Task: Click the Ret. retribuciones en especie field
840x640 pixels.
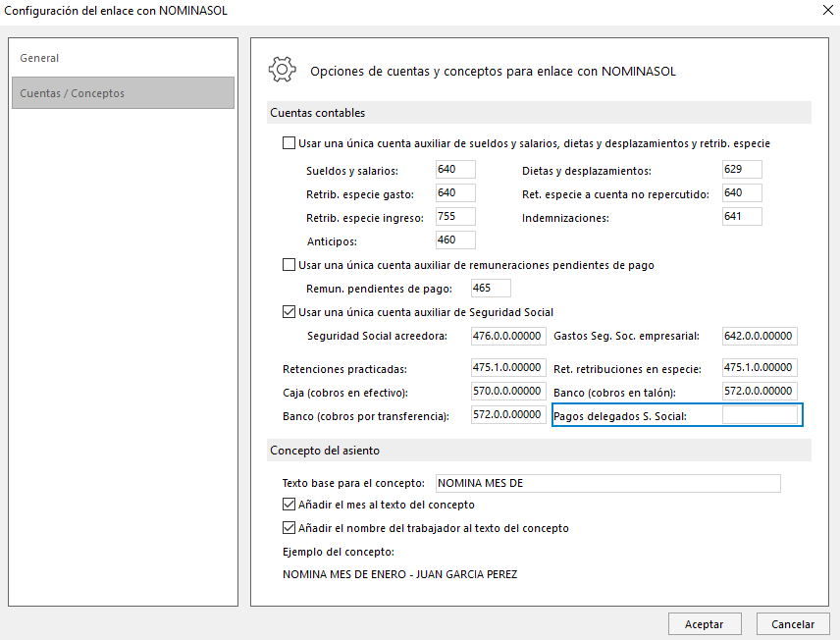Action: click(x=760, y=367)
